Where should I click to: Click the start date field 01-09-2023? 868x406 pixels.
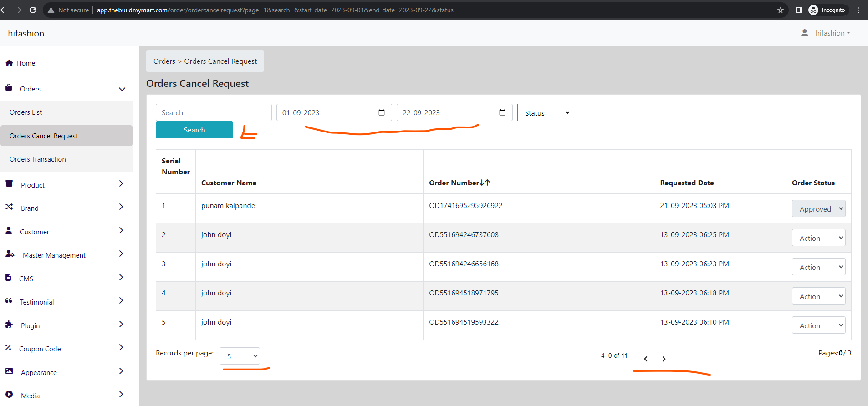pyautogui.click(x=334, y=112)
